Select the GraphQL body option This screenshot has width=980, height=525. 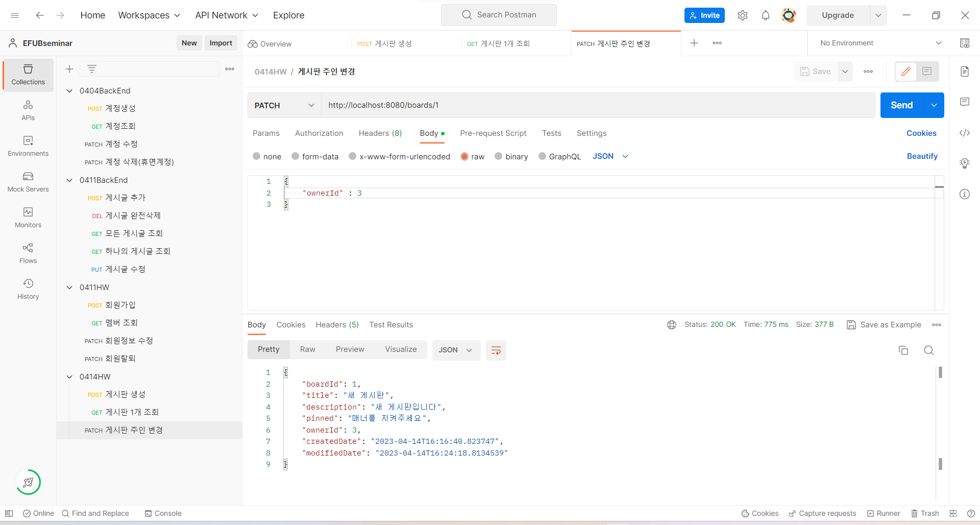543,156
